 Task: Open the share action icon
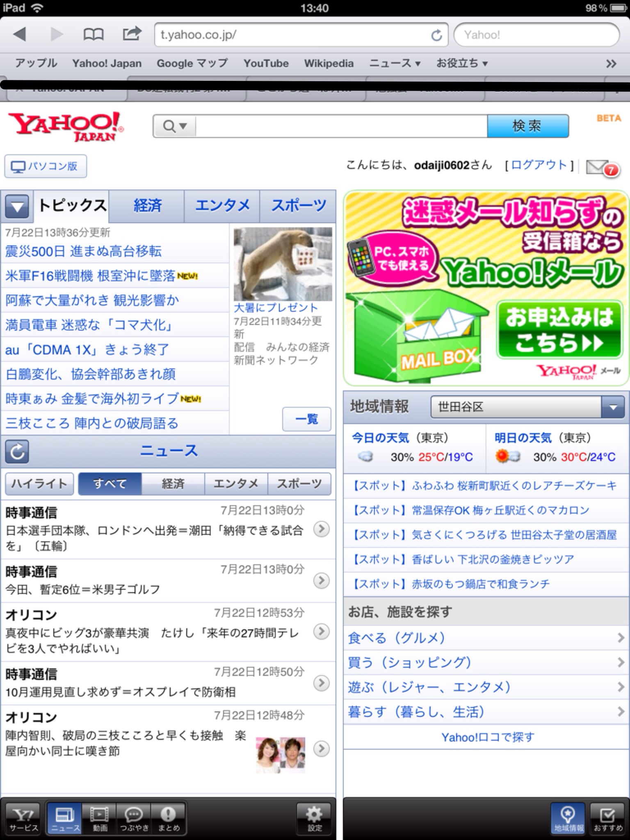tap(132, 34)
